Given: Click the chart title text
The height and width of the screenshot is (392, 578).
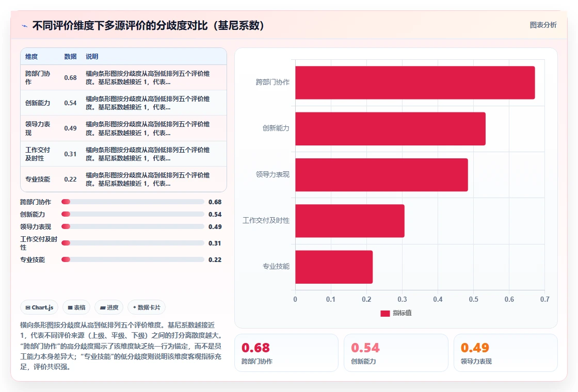Looking at the screenshot, I should (x=148, y=25).
